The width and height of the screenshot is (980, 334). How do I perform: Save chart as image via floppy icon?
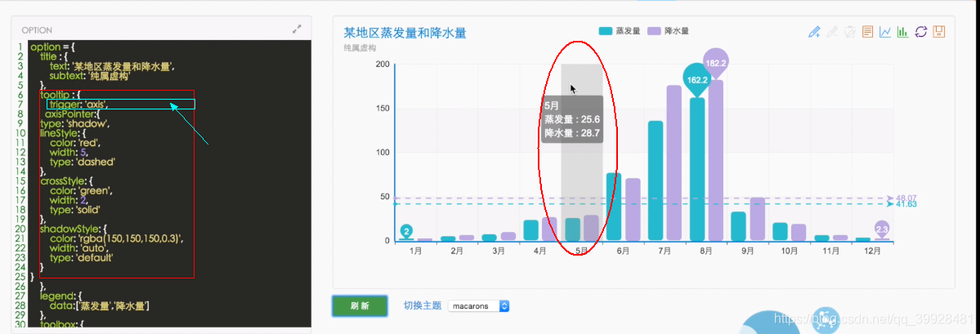pyautogui.click(x=939, y=31)
